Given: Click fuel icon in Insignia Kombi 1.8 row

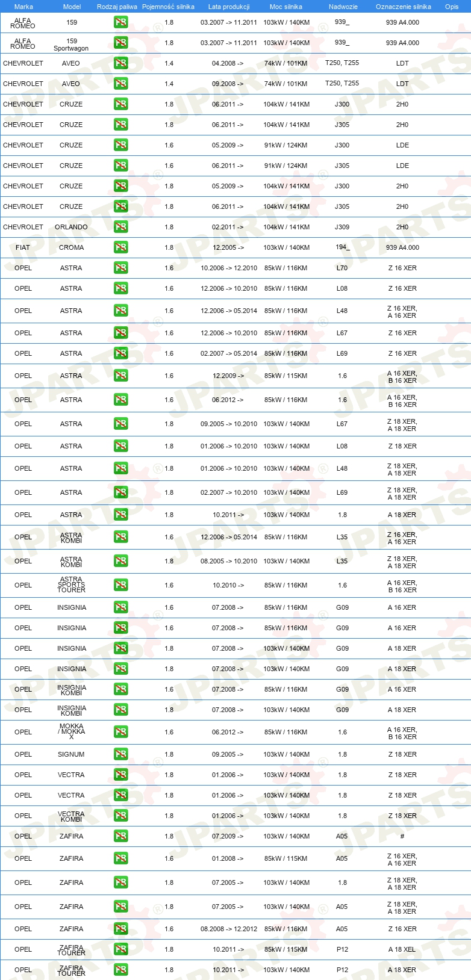Looking at the screenshot, I should tap(120, 710).
